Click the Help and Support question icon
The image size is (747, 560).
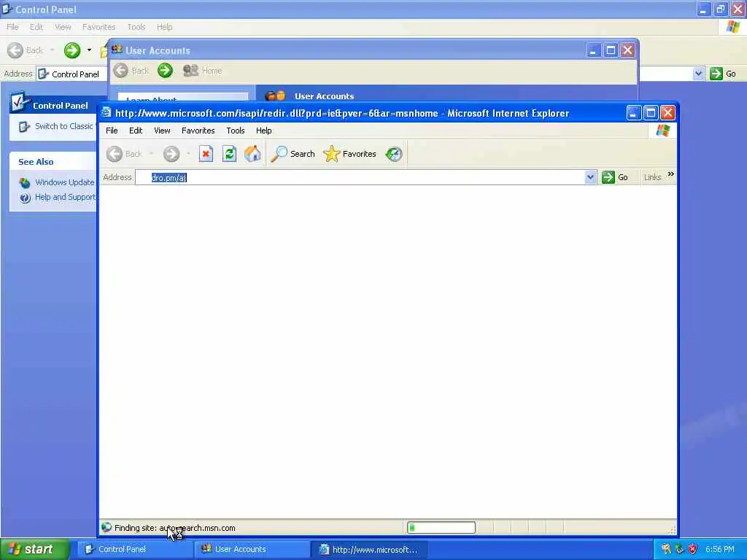click(25, 197)
